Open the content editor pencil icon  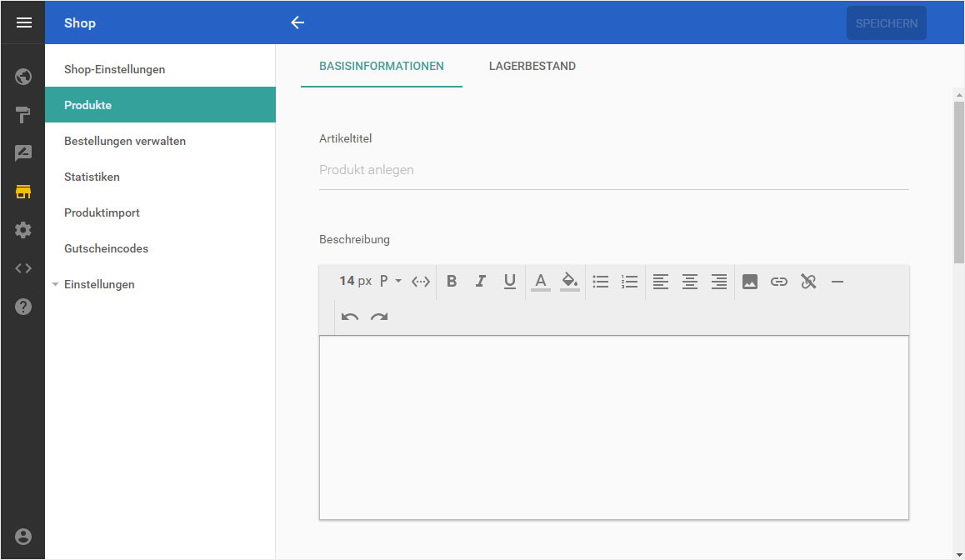coord(23,153)
